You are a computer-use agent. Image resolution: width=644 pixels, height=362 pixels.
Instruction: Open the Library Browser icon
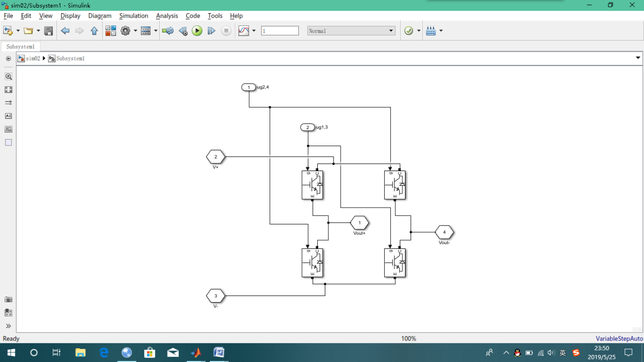click(x=111, y=31)
